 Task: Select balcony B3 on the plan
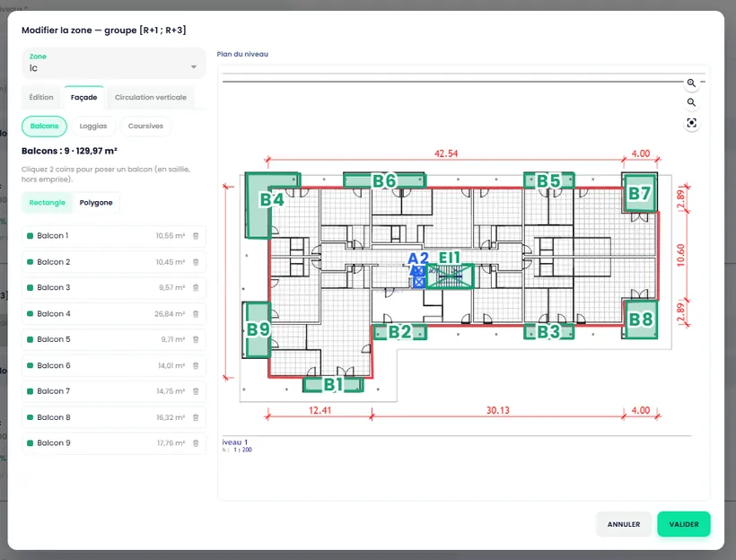pos(548,332)
